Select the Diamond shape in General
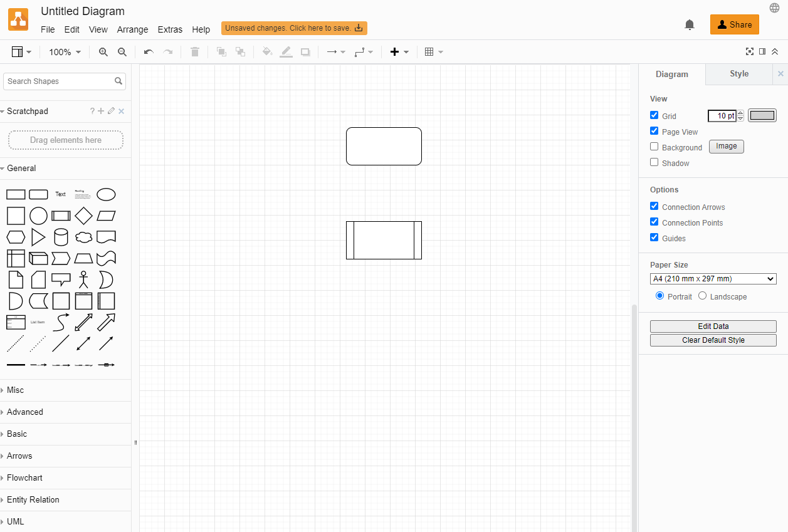The height and width of the screenshot is (532, 788). pos(83,216)
